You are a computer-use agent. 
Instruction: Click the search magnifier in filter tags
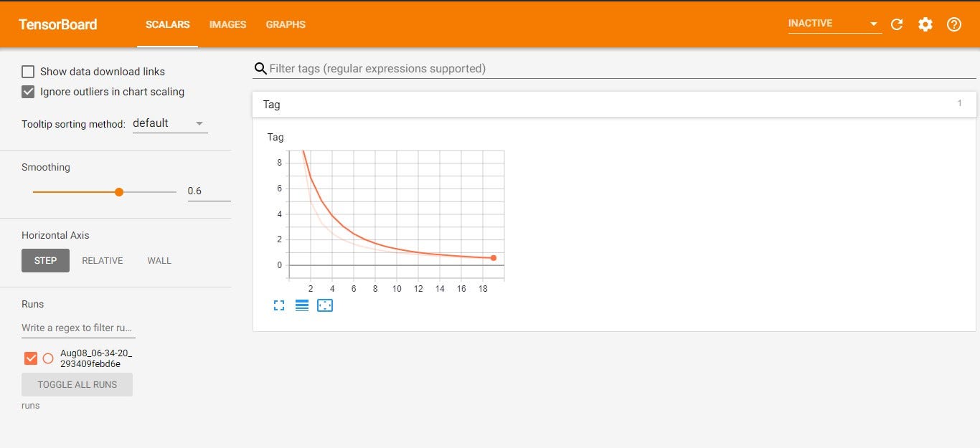coord(260,68)
